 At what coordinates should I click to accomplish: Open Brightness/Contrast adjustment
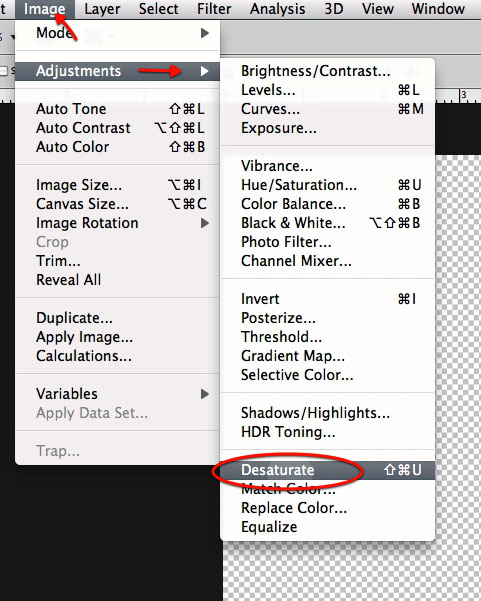coord(328,71)
